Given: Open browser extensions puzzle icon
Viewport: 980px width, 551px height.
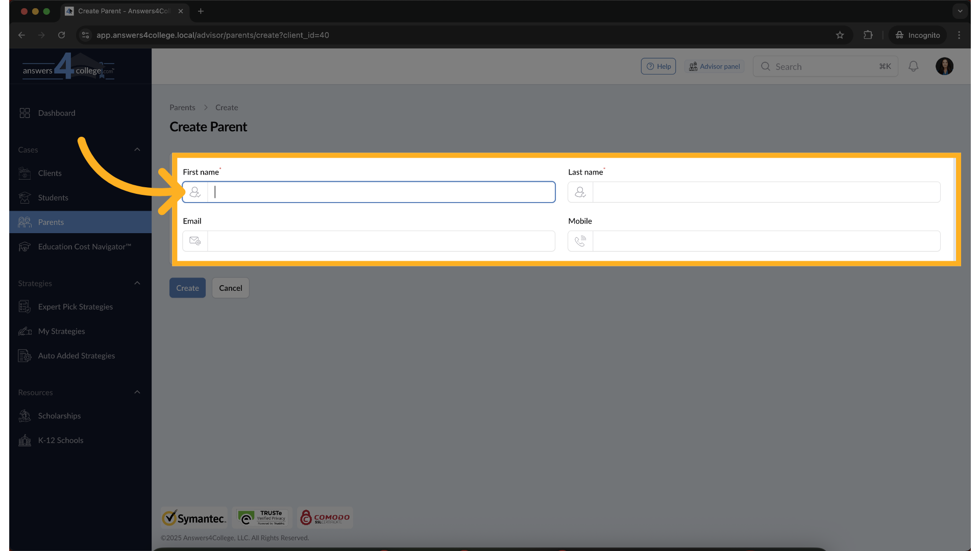Looking at the screenshot, I should [868, 35].
